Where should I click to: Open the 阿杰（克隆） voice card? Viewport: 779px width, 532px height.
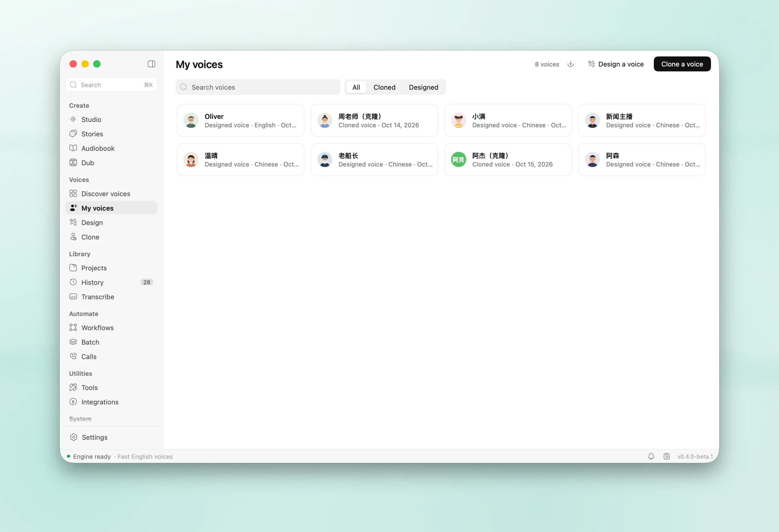coord(508,160)
